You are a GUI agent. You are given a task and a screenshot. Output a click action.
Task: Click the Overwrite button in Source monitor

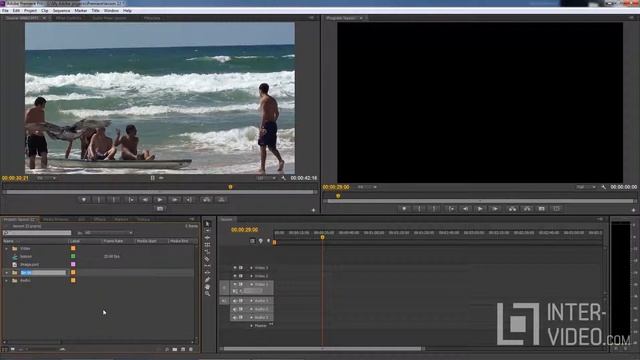coord(221,200)
